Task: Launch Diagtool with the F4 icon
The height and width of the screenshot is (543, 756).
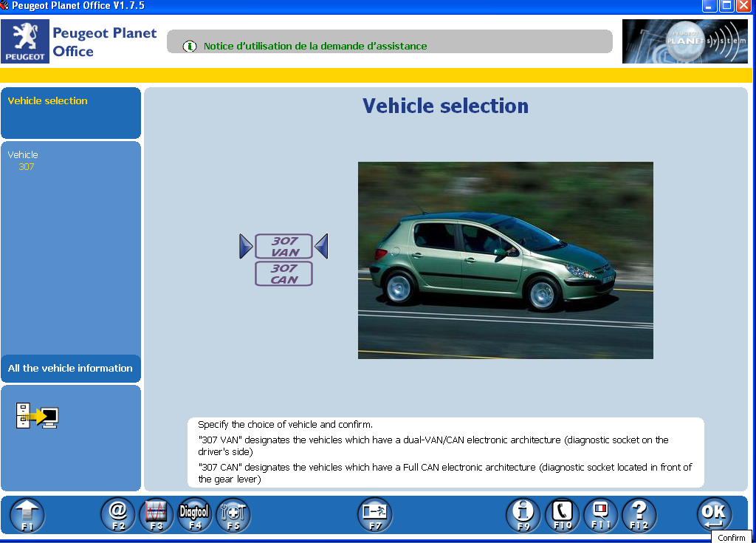Action: (x=195, y=515)
